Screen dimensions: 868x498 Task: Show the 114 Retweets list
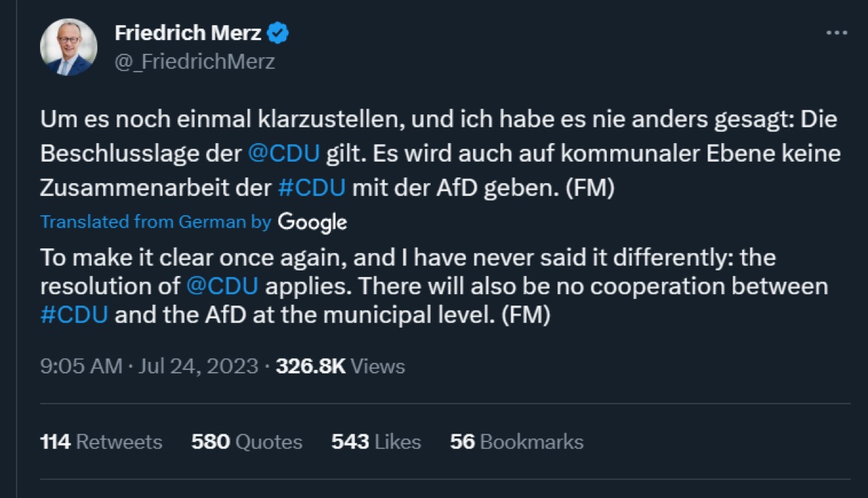101,442
